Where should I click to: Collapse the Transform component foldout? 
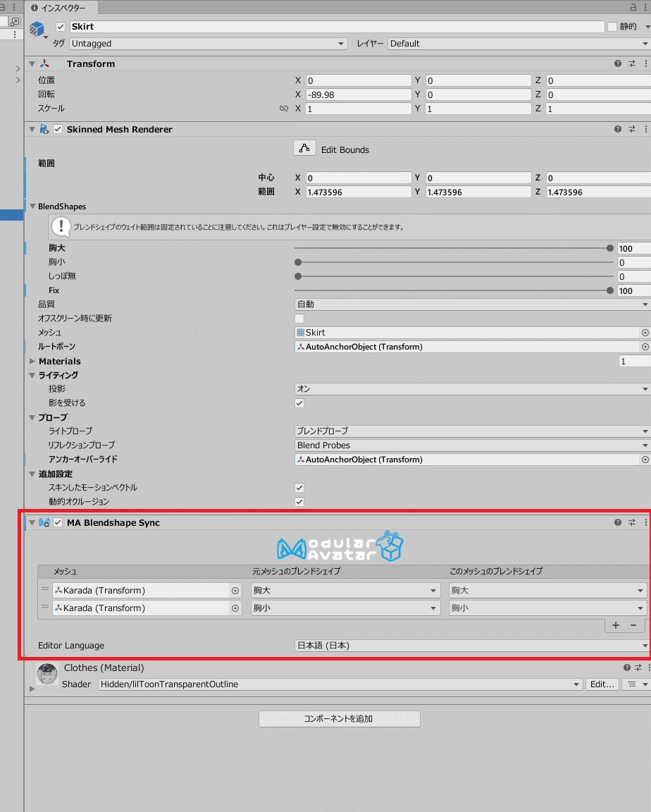pos(32,63)
